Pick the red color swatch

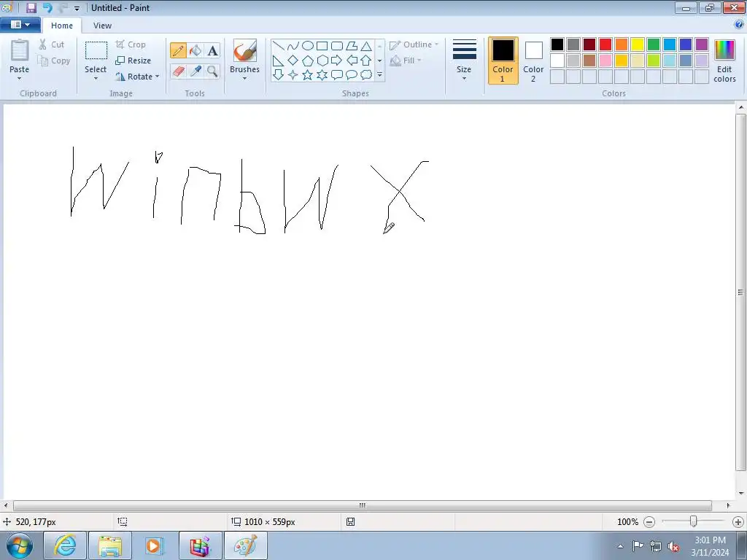pyautogui.click(x=605, y=44)
